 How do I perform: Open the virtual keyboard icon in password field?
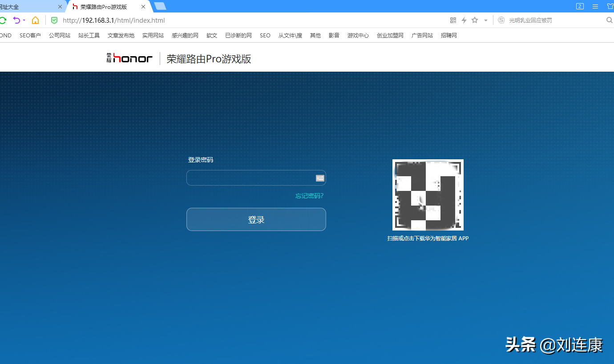click(320, 178)
